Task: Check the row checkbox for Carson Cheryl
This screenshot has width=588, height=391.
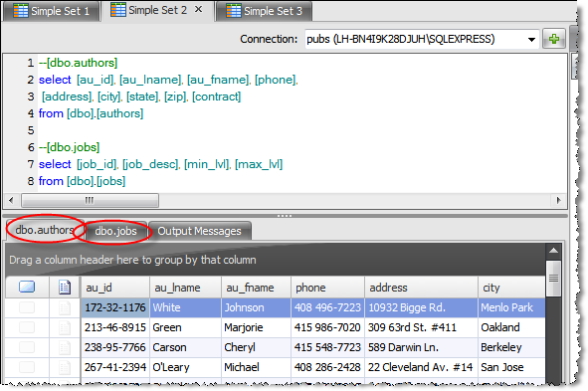Action: (27, 347)
